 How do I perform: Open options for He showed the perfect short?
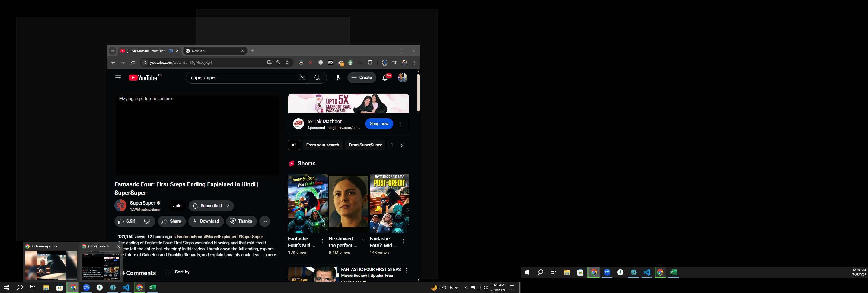(x=363, y=241)
